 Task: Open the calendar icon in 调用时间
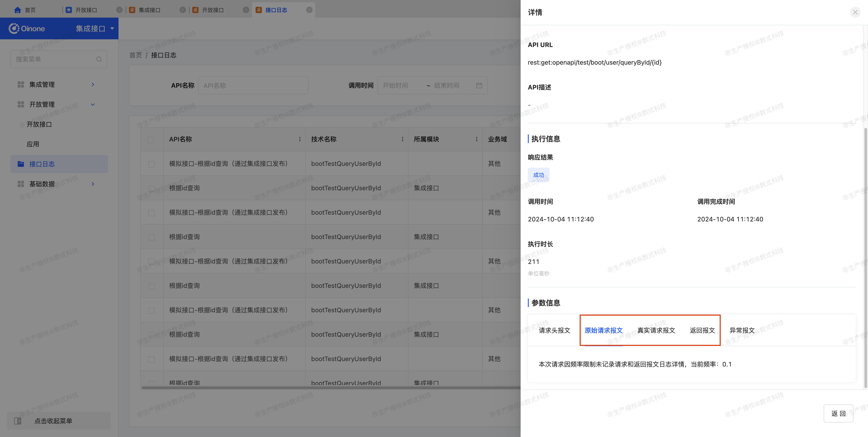tap(479, 85)
